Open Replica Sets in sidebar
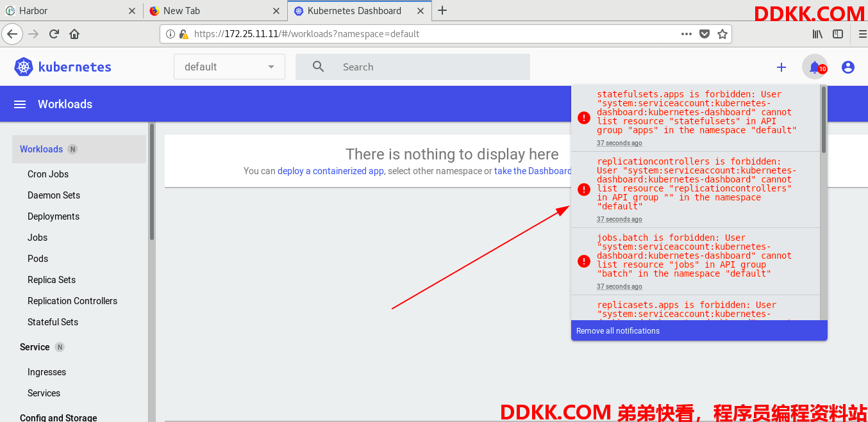 click(51, 280)
